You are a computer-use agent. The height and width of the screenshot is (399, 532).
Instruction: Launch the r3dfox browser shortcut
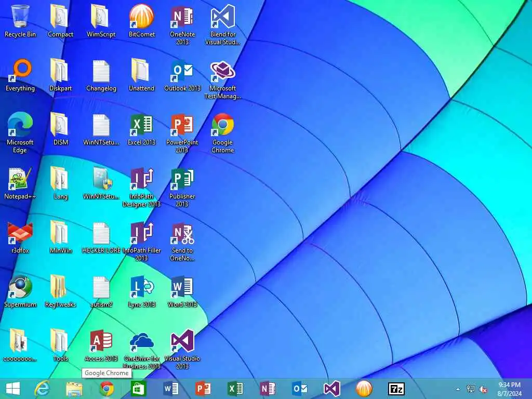click(x=20, y=237)
